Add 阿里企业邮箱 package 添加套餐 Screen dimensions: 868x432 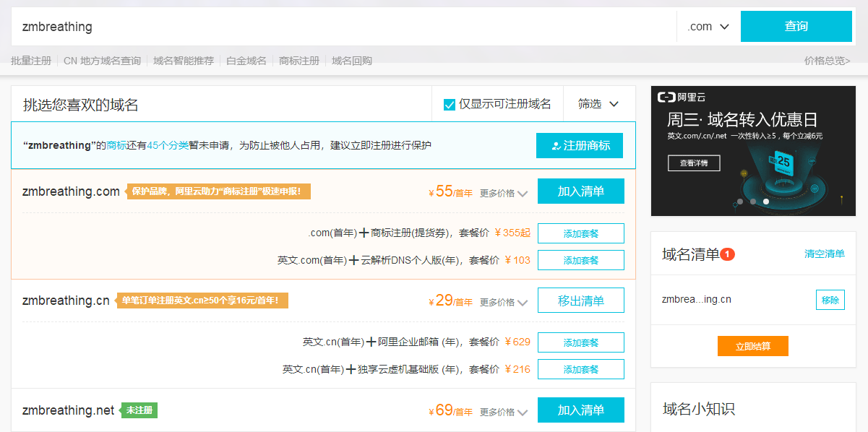pos(581,342)
